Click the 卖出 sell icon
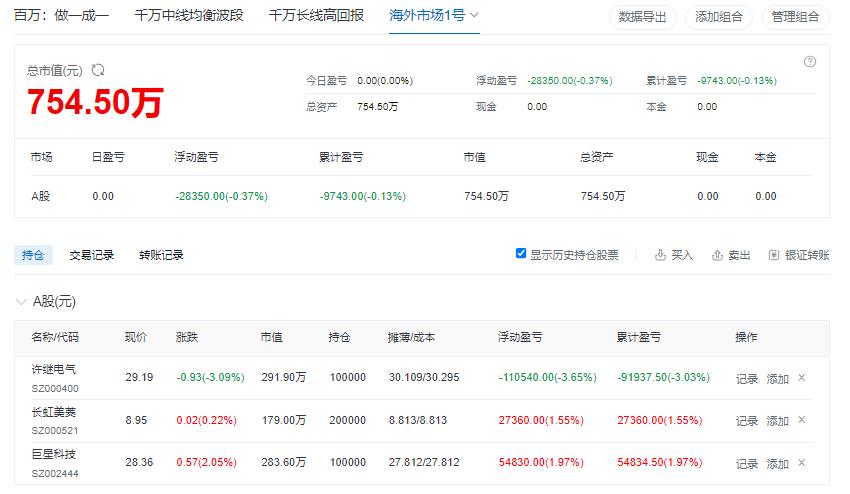The height and width of the screenshot is (494, 850). click(x=717, y=255)
